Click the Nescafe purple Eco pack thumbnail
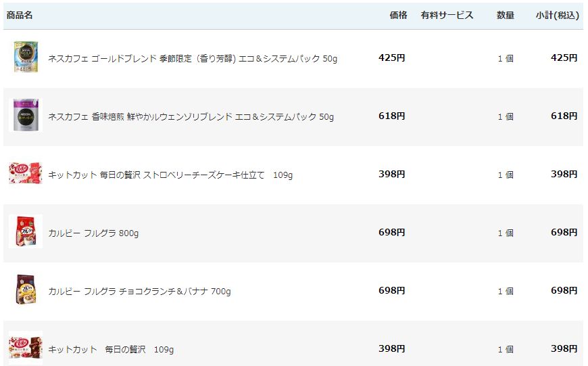Screen dimensions: 588x366 pos(25,116)
